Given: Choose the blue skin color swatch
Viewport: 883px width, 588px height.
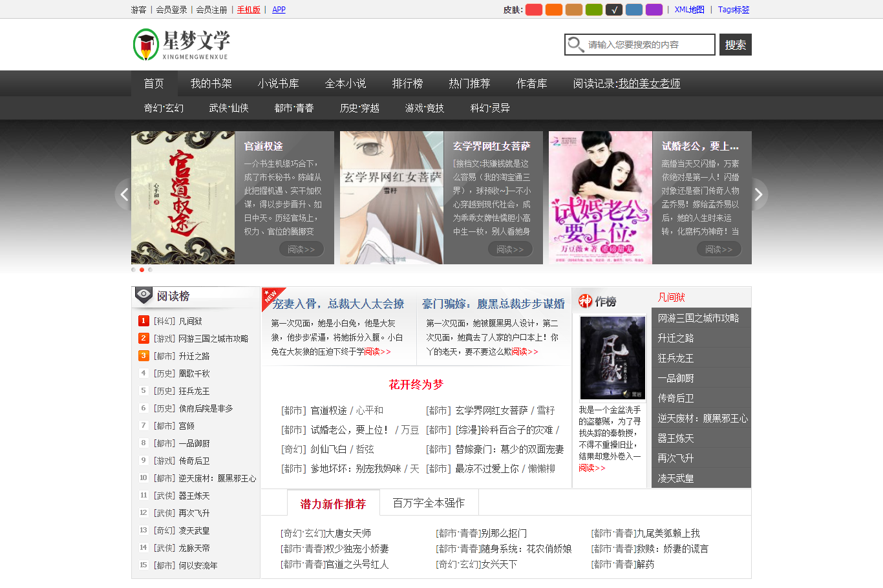Looking at the screenshot, I should tap(634, 10).
